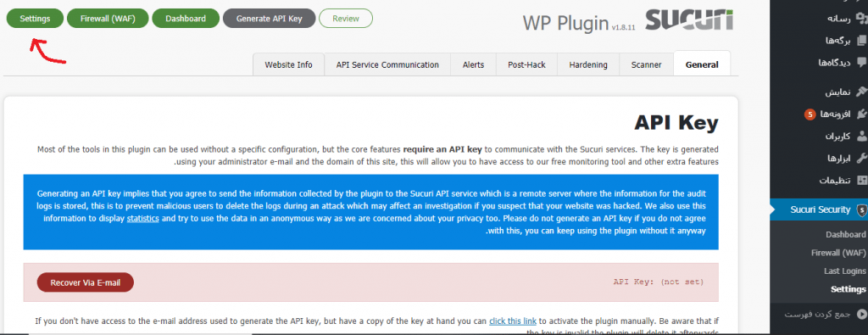Open the Hardening tab
The width and height of the screenshot is (868, 335).
(588, 64)
